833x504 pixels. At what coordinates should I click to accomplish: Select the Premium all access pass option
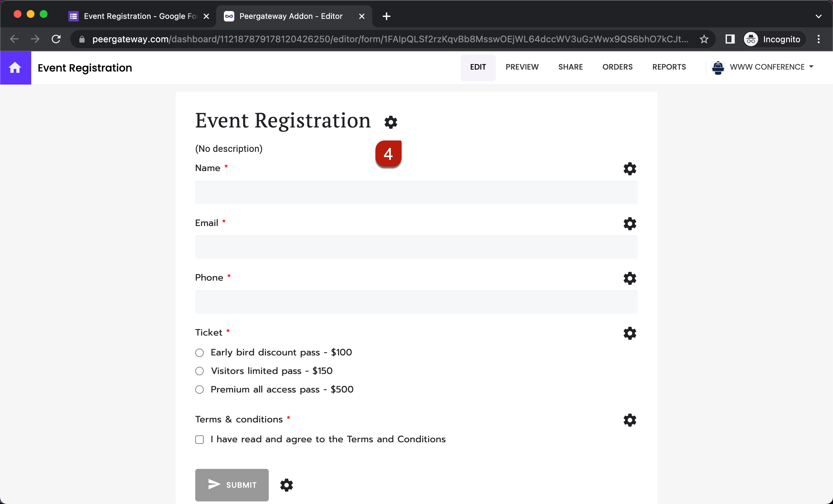point(199,390)
